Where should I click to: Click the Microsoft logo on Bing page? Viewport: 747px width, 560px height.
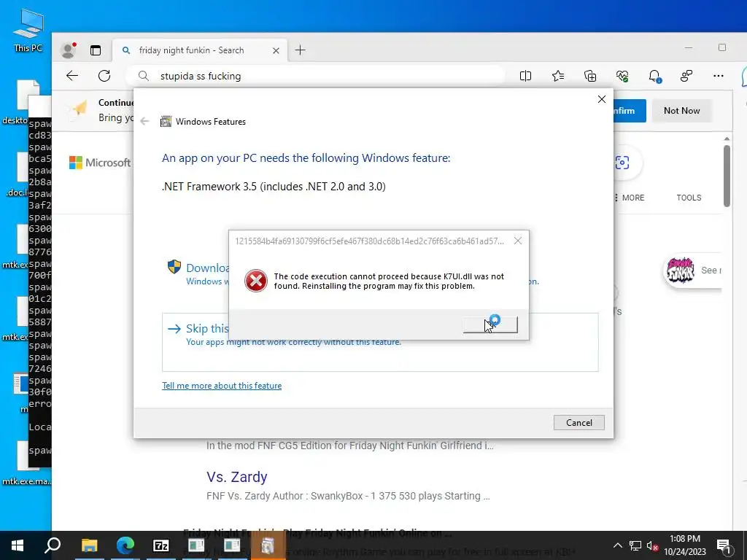(x=101, y=163)
